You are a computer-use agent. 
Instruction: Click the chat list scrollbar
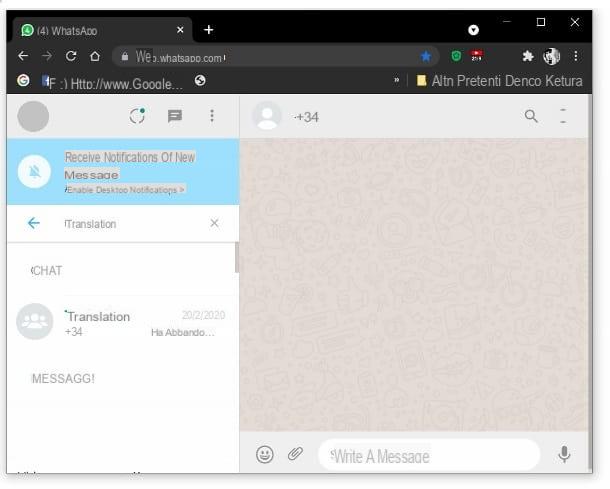(x=237, y=258)
